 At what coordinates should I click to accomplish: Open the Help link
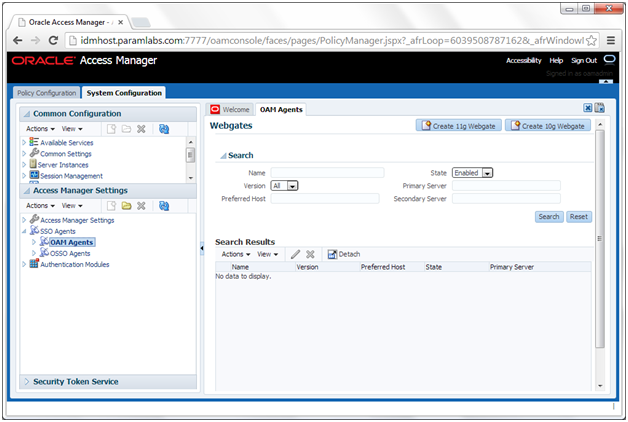tap(556, 60)
